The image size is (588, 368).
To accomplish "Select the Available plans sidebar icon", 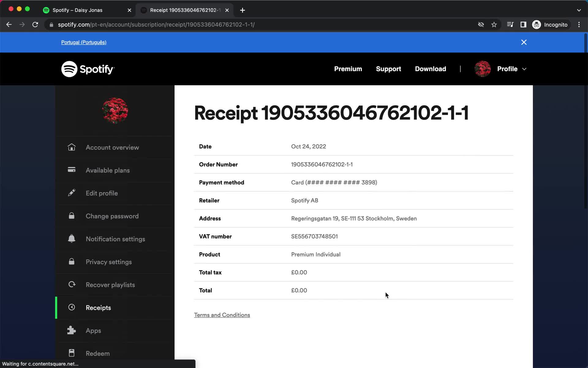I will pyautogui.click(x=71, y=170).
